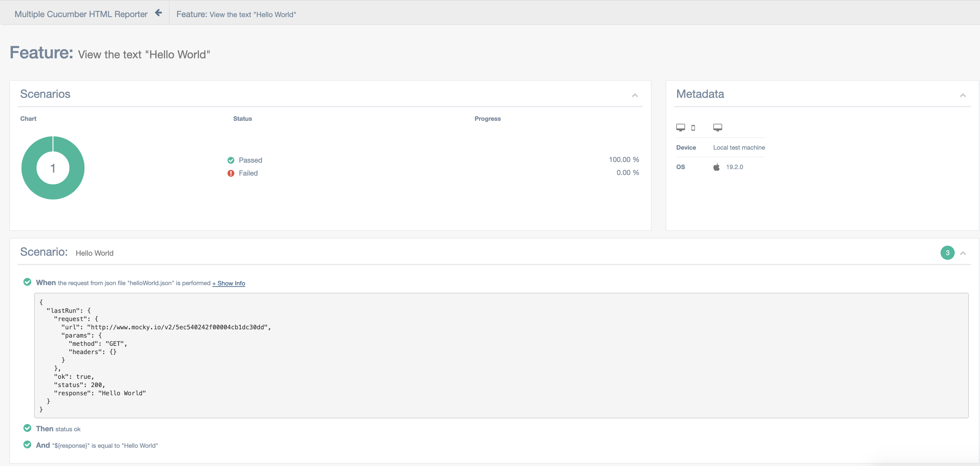Open Multiple Cucumber HTML Reporter home link
980x466 pixels.
81,14
